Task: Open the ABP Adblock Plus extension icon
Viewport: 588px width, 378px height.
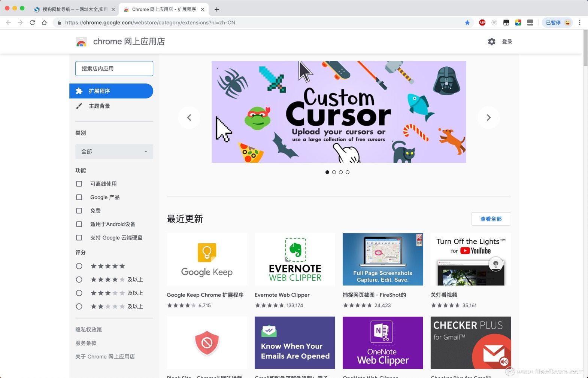Action: pyautogui.click(x=482, y=22)
